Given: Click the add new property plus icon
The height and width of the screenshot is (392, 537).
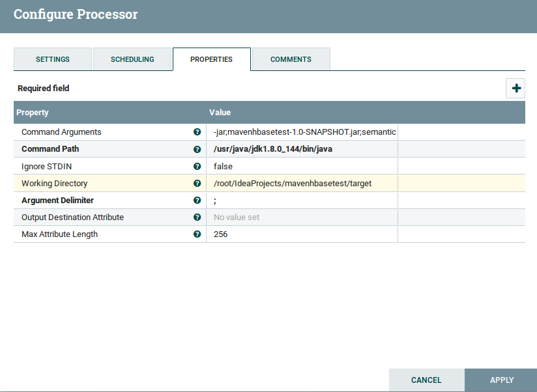Looking at the screenshot, I should coord(516,89).
